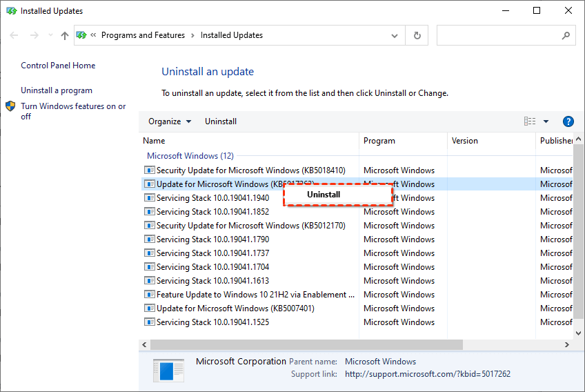Open the Organize dropdown menu

pos(170,121)
